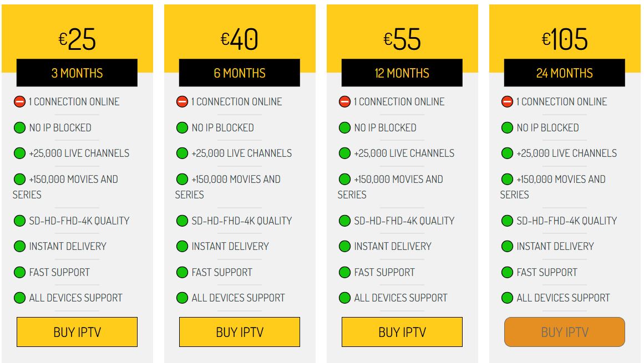Click BUY IPTV on the 12 Months plan
This screenshot has height=363, width=644.
pos(402,331)
